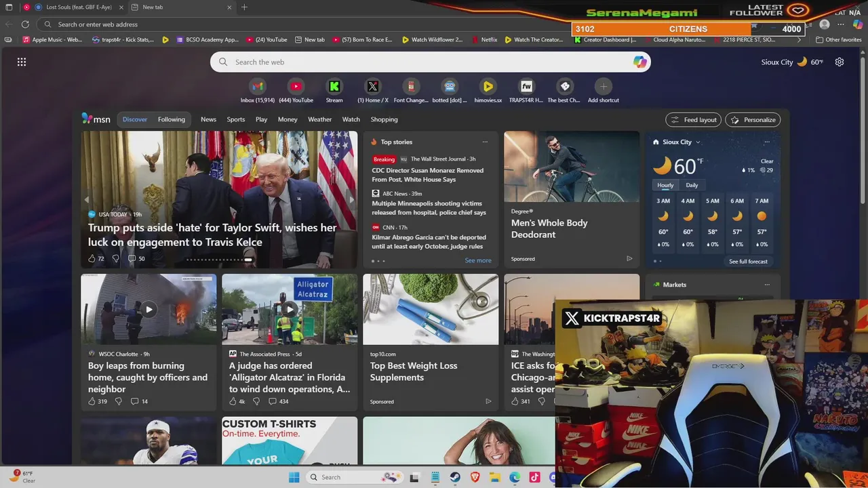
Task: Open TikTok from the taskbar
Action: (x=535, y=477)
